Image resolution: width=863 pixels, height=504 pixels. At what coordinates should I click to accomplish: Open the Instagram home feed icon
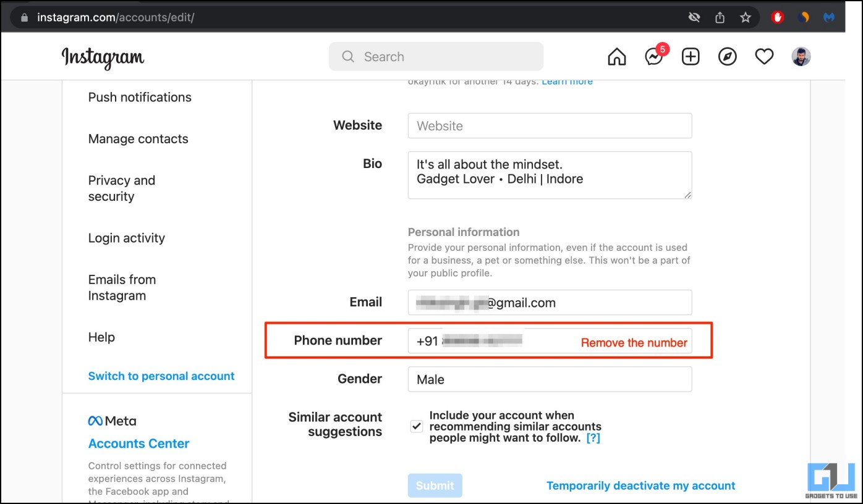click(616, 57)
